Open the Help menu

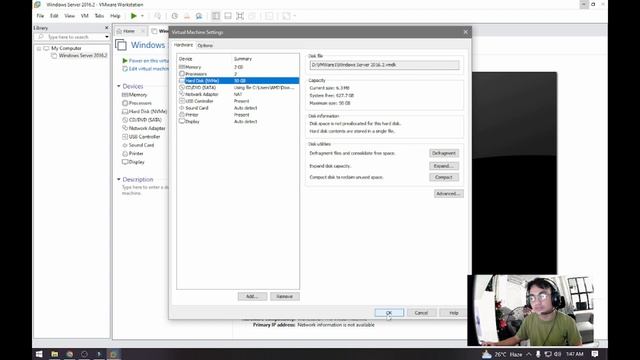[x=115, y=16]
